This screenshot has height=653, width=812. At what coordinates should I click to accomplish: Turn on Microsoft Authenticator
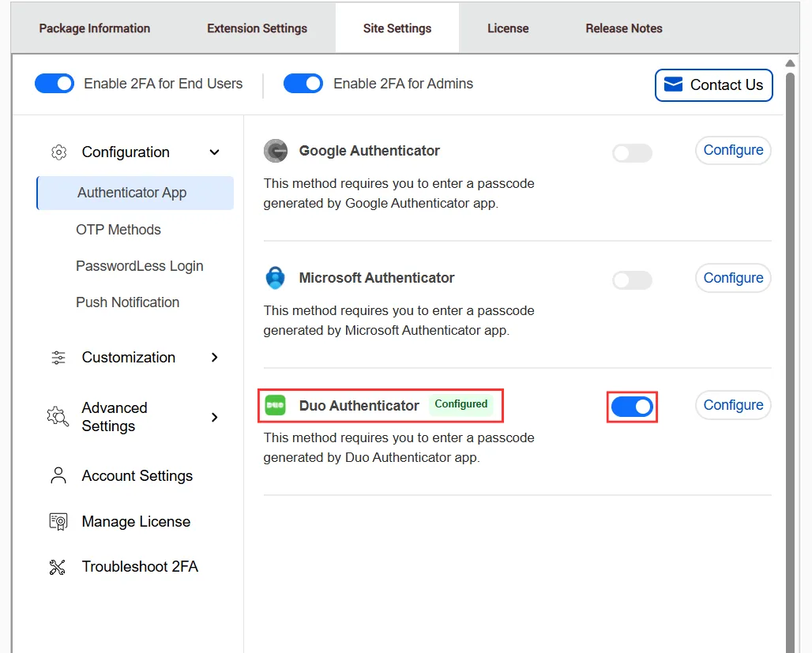[x=632, y=280]
